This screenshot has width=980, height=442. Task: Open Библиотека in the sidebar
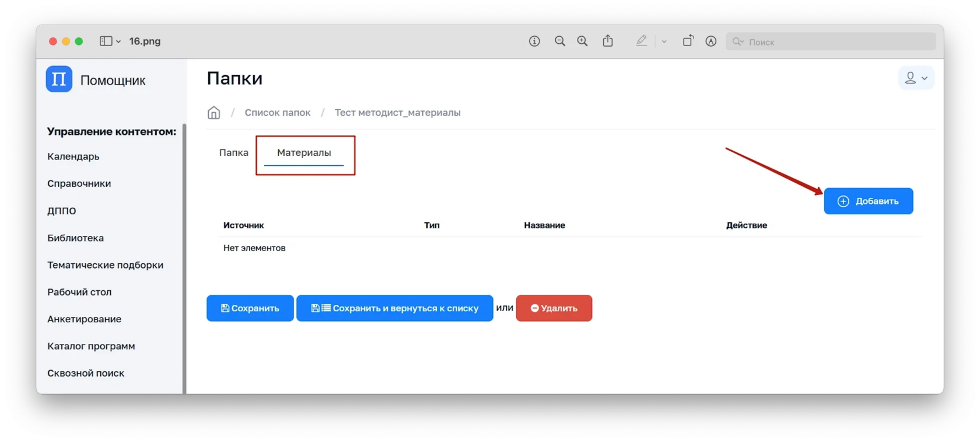coord(76,238)
